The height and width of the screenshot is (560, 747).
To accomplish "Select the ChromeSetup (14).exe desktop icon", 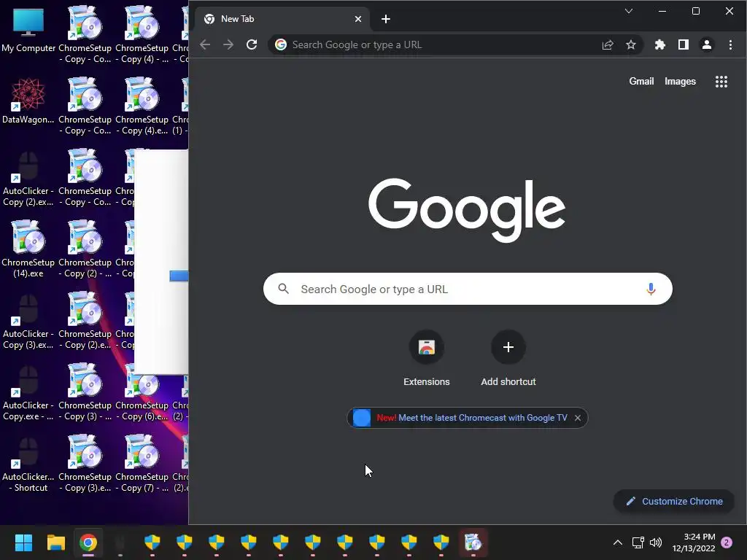I will [28, 249].
